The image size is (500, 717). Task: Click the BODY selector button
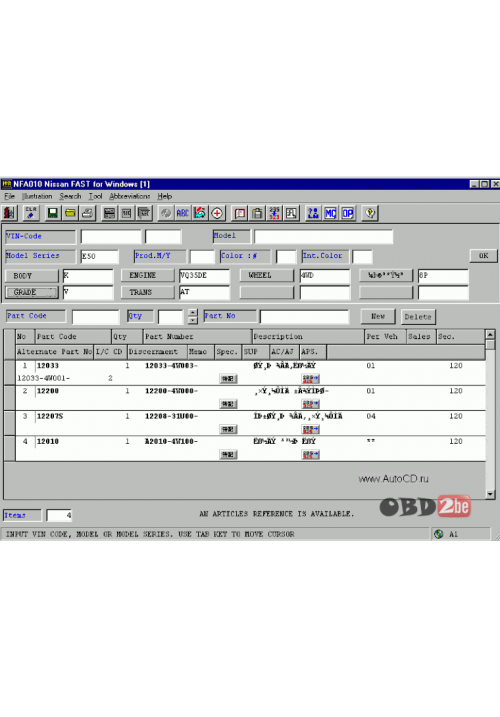point(32,276)
